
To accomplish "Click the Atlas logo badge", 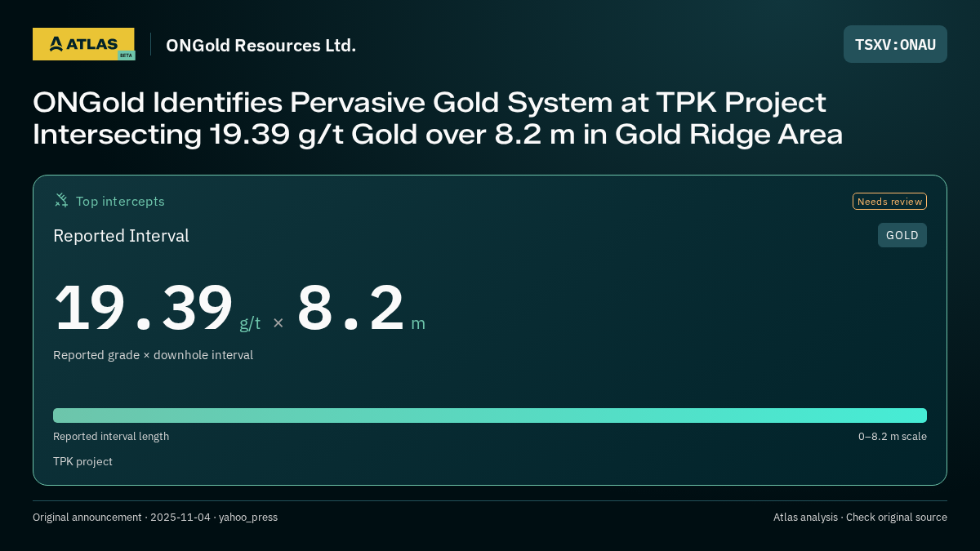I will coord(83,44).
